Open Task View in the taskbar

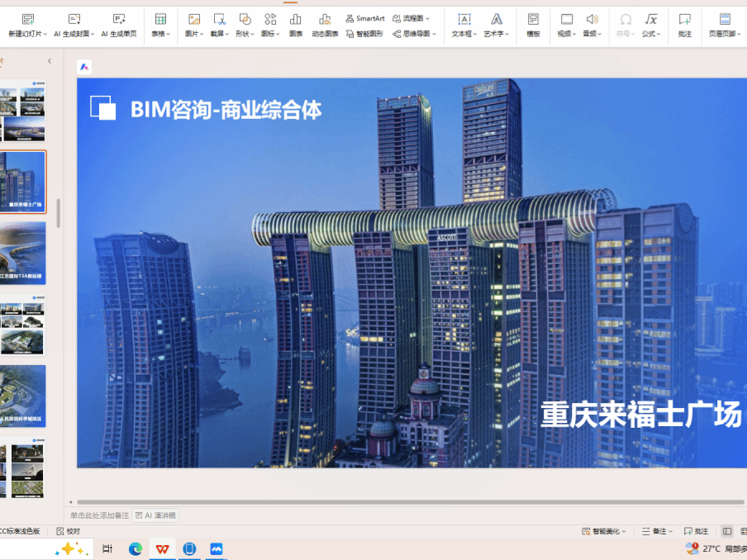[107, 548]
